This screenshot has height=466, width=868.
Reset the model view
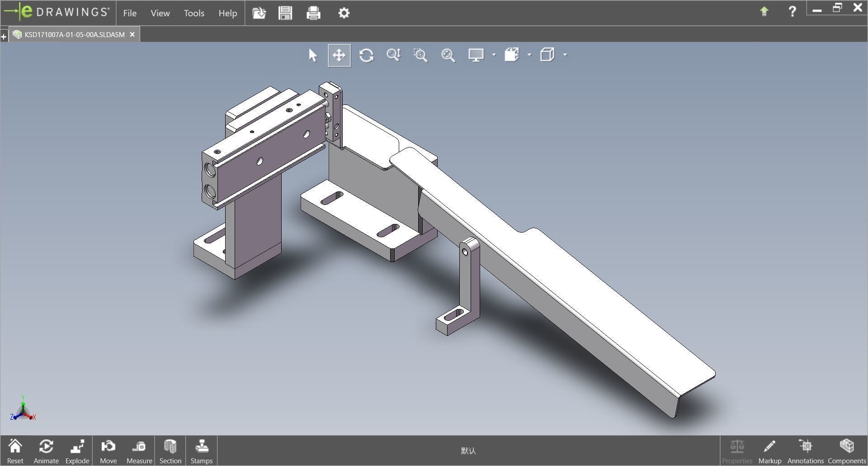15,451
